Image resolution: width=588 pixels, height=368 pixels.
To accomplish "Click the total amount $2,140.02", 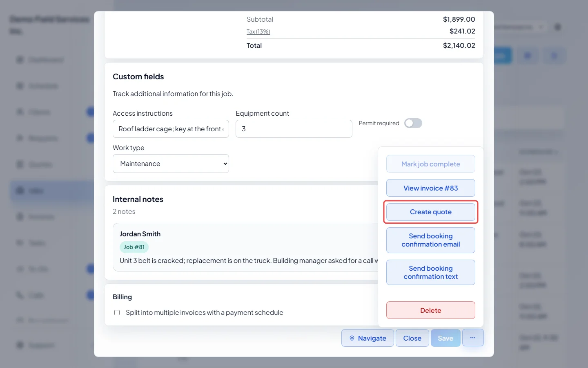I will (459, 45).
